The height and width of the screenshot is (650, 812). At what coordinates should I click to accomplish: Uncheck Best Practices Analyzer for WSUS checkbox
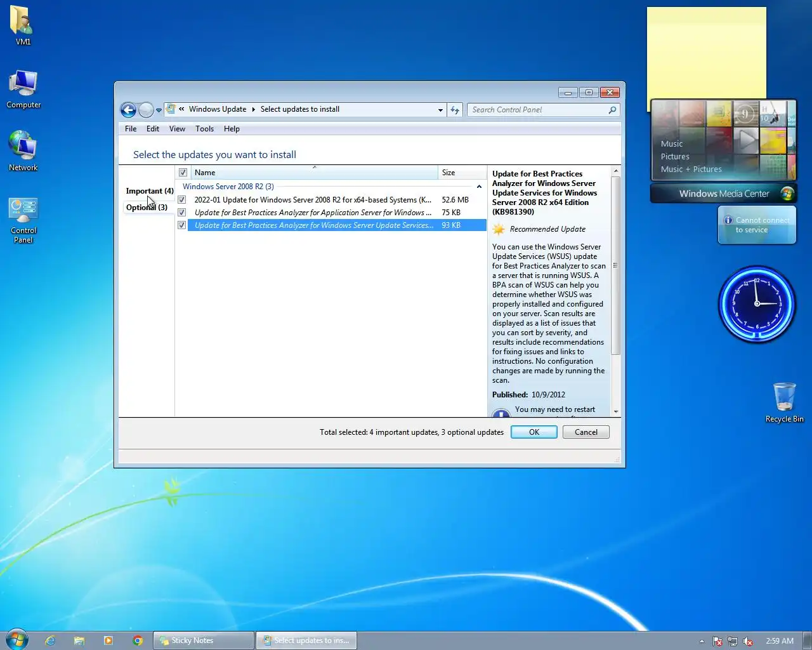pyautogui.click(x=182, y=225)
